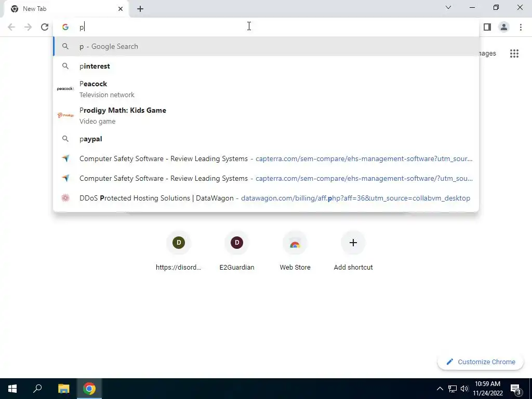The width and height of the screenshot is (532, 399).
Task: Choose the pinterest search suggestion
Action: coord(266,66)
